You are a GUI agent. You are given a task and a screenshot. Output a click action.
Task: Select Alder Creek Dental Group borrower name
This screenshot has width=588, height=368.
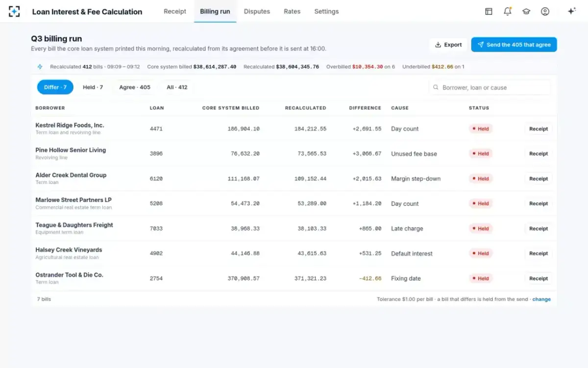tap(71, 175)
